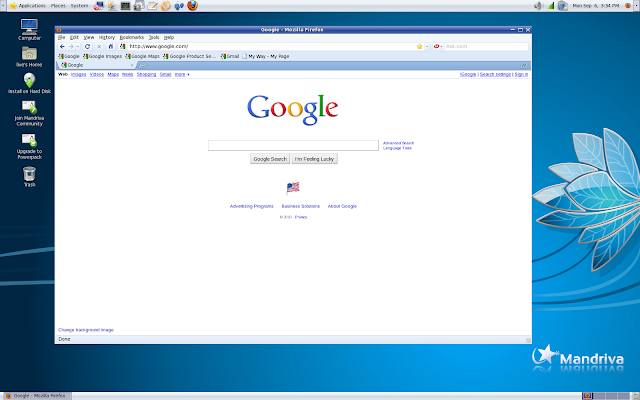Viewport: 640px width, 400px height.
Task: Open the Edit menu
Action: point(74,37)
